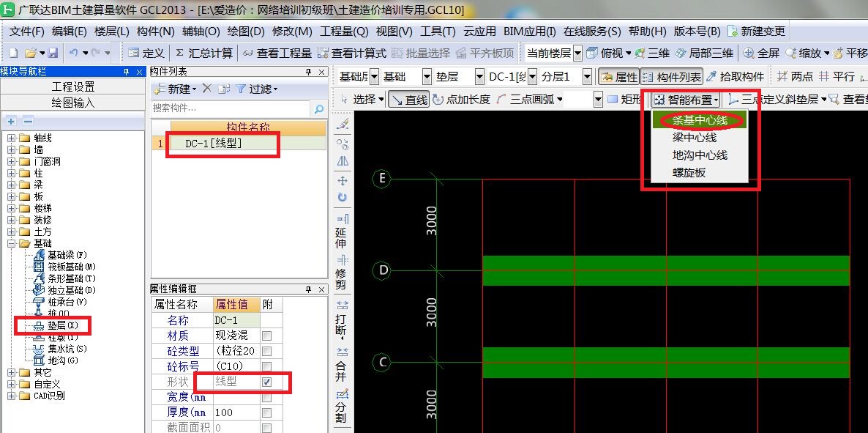Open the 垫层 component type dropdown
The width and height of the screenshot is (868, 433).
480,76
